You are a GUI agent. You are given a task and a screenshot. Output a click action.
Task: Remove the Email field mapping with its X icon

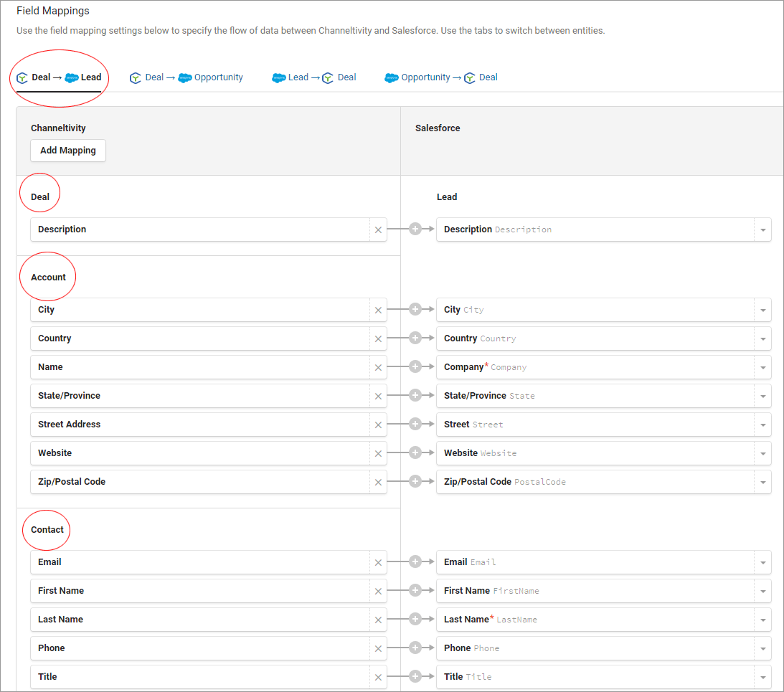click(x=378, y=562)
